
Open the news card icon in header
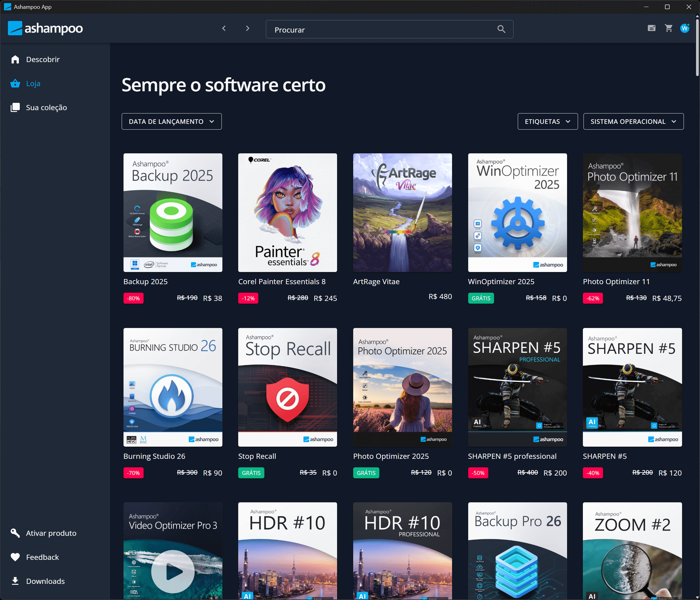[x=651, y=28]
